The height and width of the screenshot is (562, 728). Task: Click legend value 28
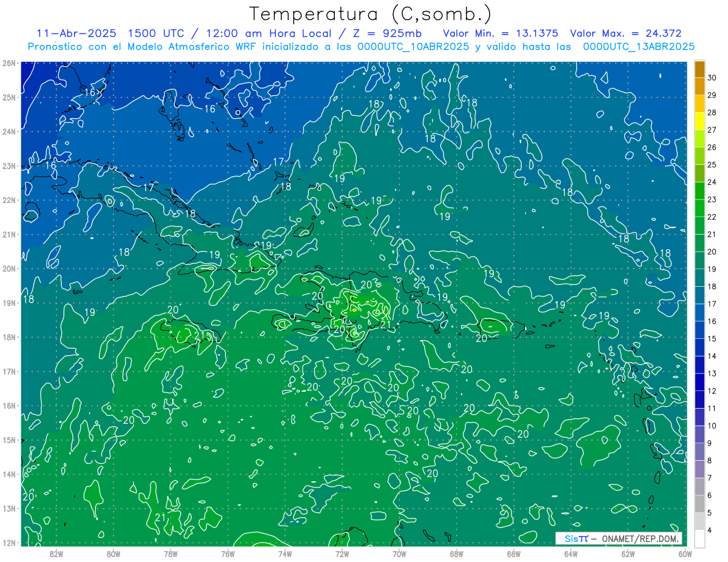[712, 112]
